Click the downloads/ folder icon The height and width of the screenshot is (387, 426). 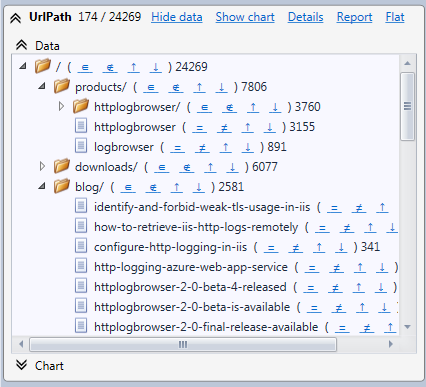pyautogui.click(x=62, y=166)
